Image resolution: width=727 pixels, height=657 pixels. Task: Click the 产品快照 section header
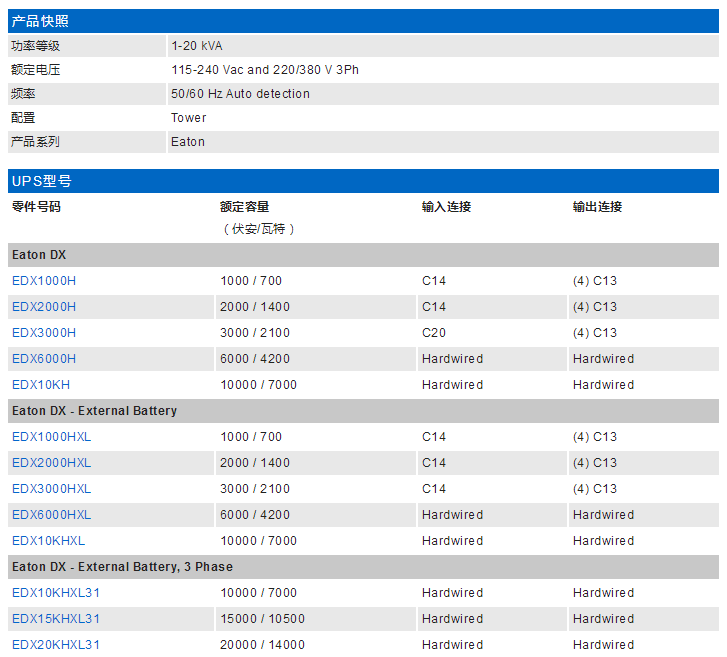click(x=40, y=22)
